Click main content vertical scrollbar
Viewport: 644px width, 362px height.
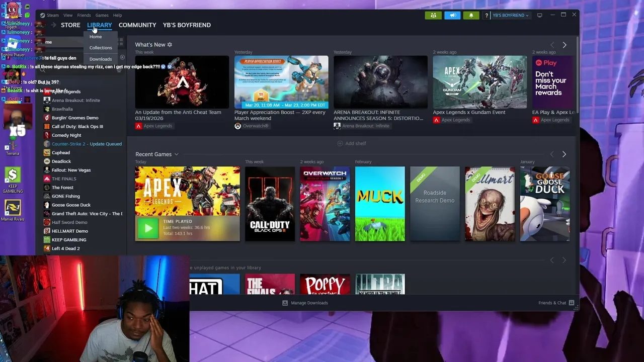tap(577, 75)
